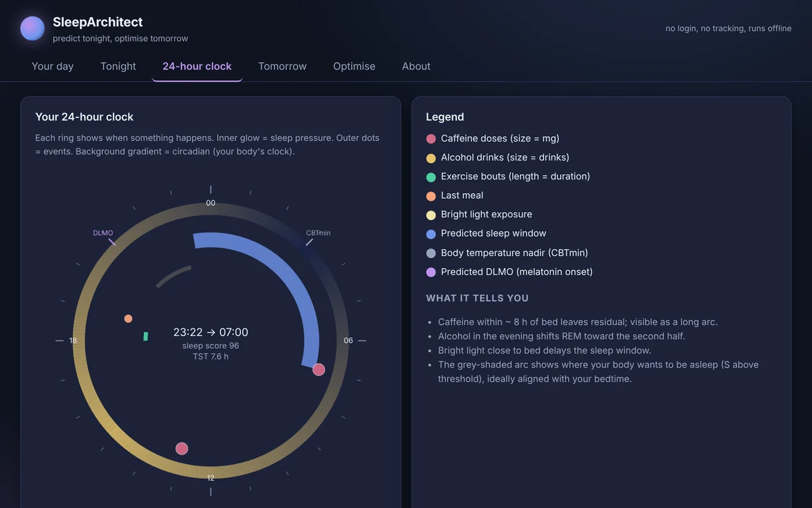Click the 00 hour label on clock
Image resolution: width=812 pixels, height=508 pixels.
tap(210, 203)
